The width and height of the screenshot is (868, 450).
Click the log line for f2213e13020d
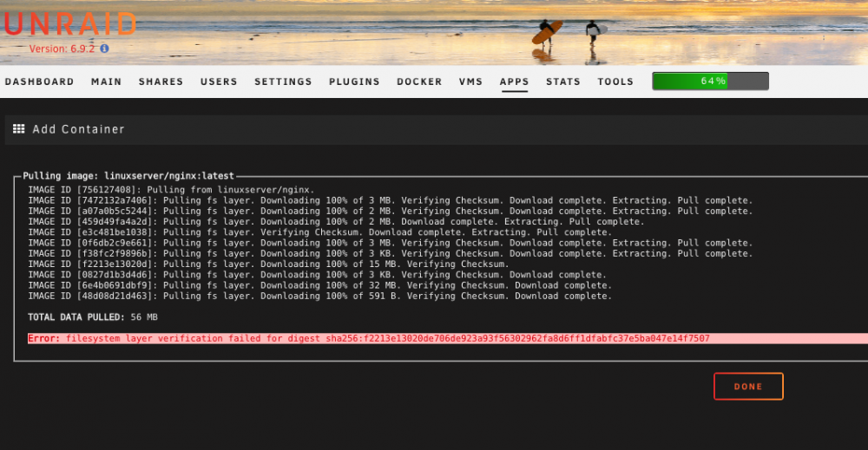click(x=268, y=264)
